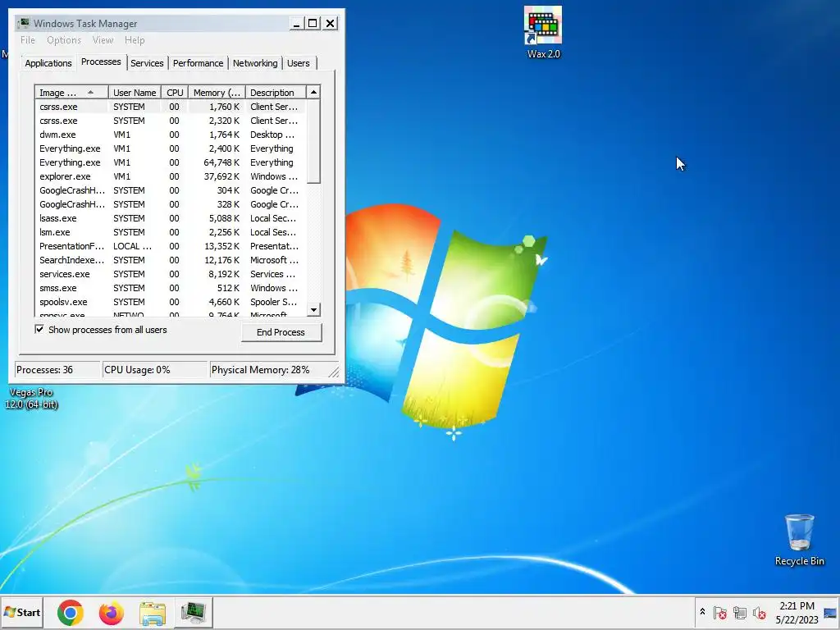
Task: Switch to the Performance tab
Action: click(198, 63)
